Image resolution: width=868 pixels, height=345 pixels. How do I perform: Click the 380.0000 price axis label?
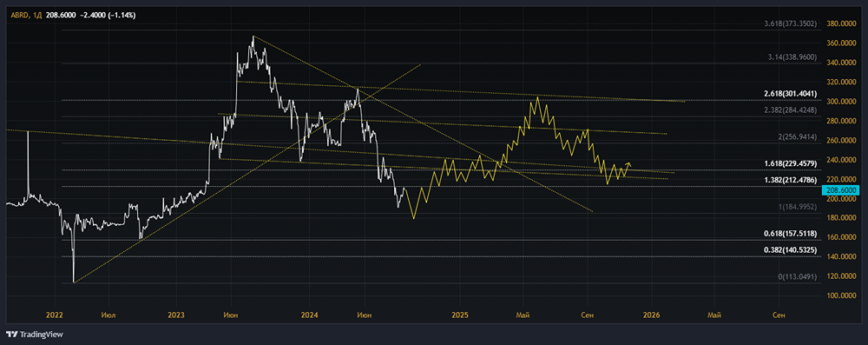click(x=840, y=23)
